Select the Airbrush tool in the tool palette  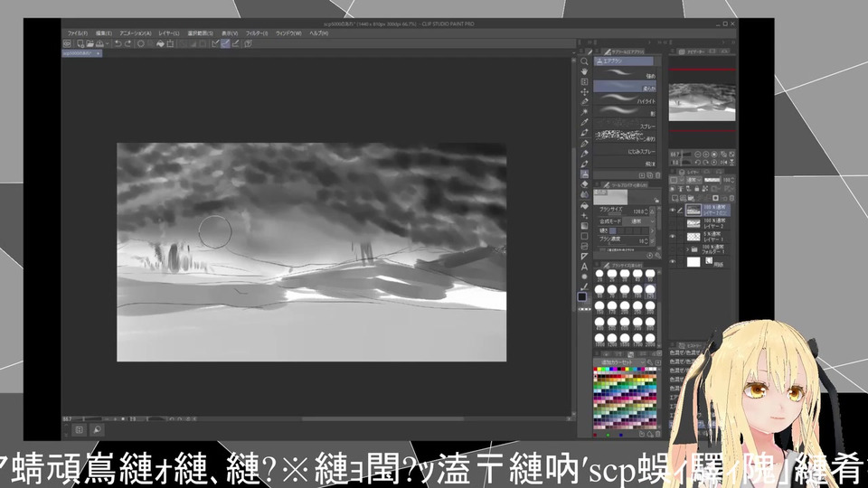coord(585,174)
